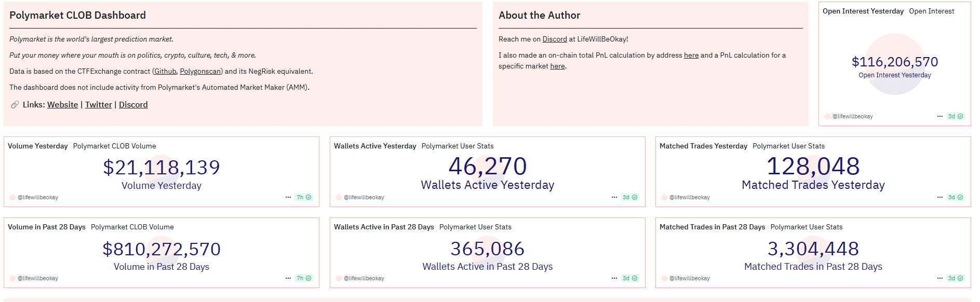This screenshot has width=980, height=302.
Task: Open the Github contract link
Action: 165,71
